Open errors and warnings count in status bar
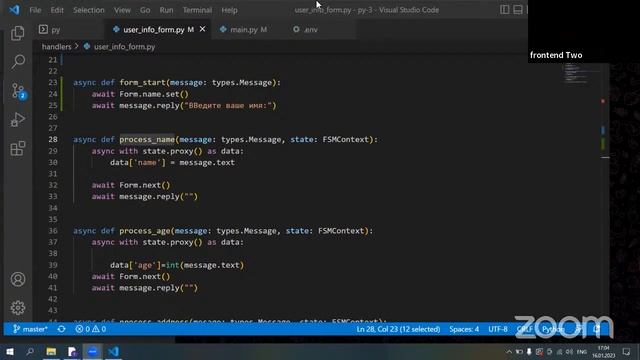The height and width of the screenshot is (360, 640). (91, 329)
